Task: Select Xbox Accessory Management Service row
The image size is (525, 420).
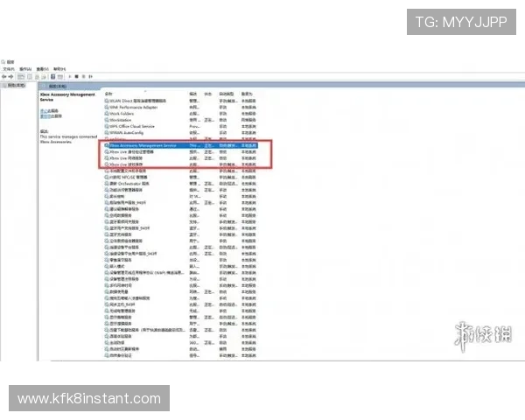Action: [144, 145]
